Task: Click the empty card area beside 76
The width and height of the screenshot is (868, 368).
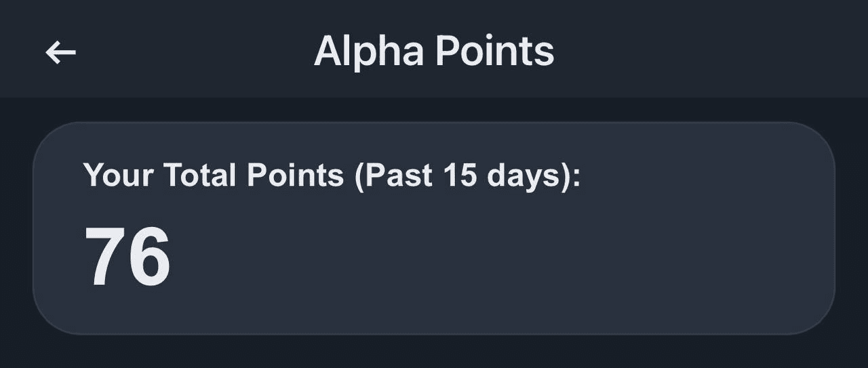Action: 502,258
